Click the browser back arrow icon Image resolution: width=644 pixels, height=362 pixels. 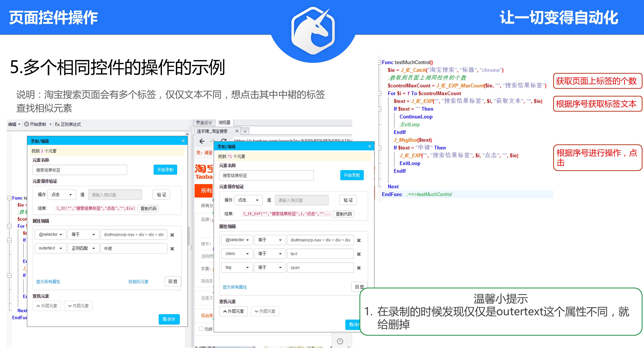(x=202, y=141)
